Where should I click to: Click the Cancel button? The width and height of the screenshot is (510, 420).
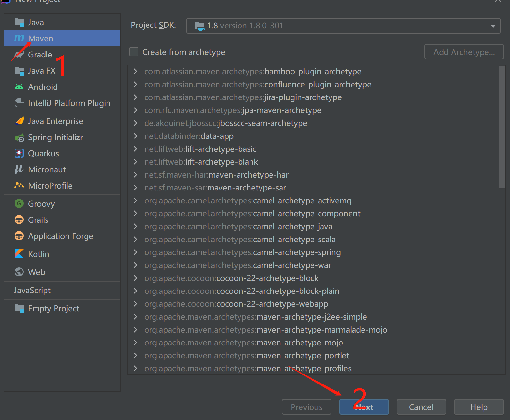click(x=421, y=407)
